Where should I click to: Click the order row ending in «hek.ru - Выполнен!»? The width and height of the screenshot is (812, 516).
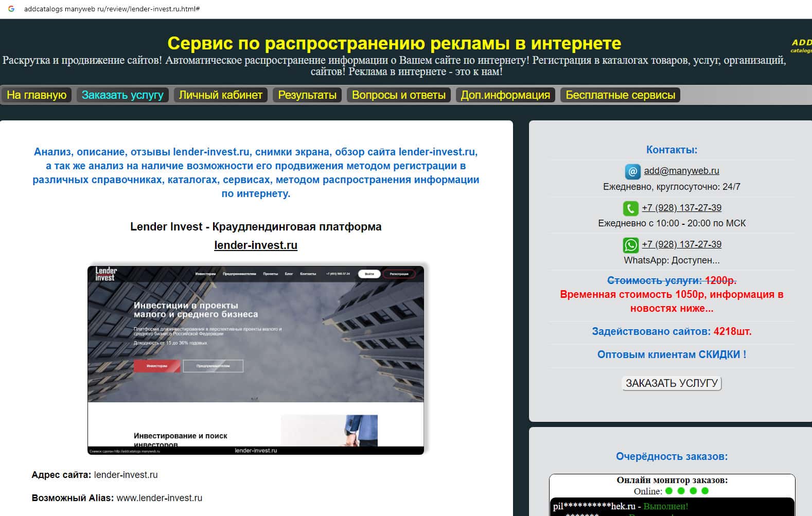[621, 506]
